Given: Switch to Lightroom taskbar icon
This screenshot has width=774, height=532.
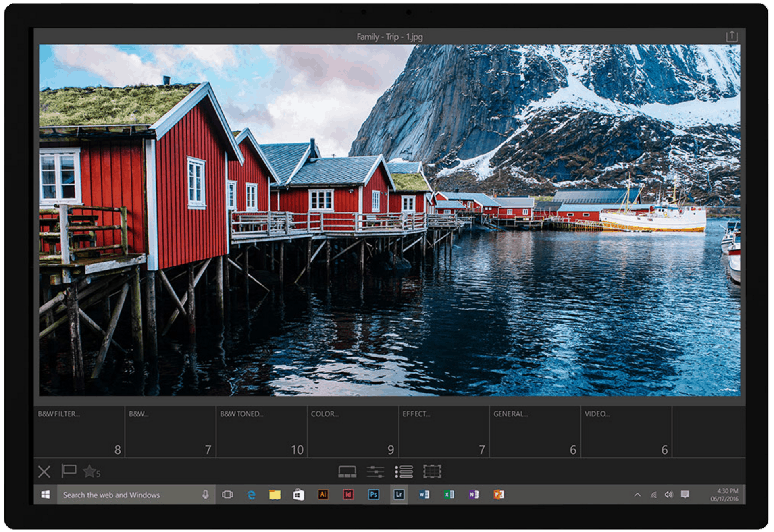Looking at the screenshot, I should [x=399, y=495].
